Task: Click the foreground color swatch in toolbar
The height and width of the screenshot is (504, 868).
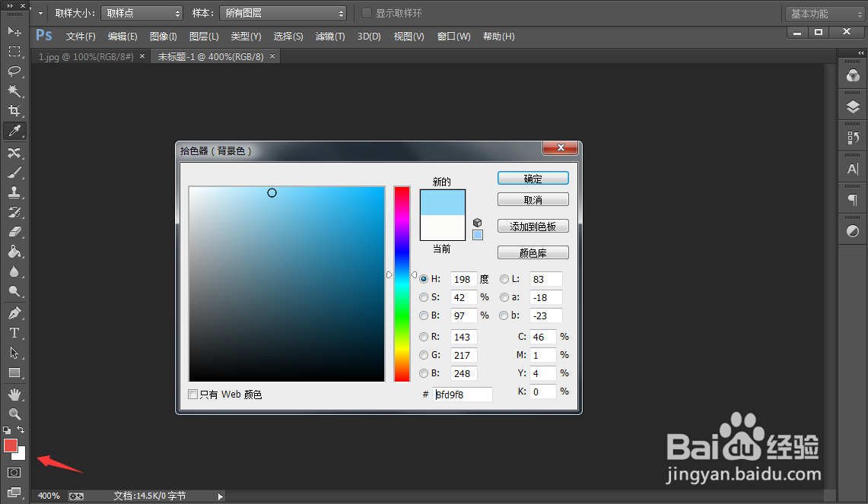Action: pyautogui.click(x=11, y=447)
